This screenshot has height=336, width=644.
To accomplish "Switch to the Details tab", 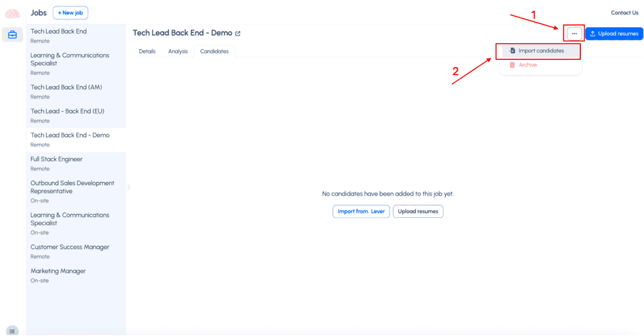I will point(147,52).
